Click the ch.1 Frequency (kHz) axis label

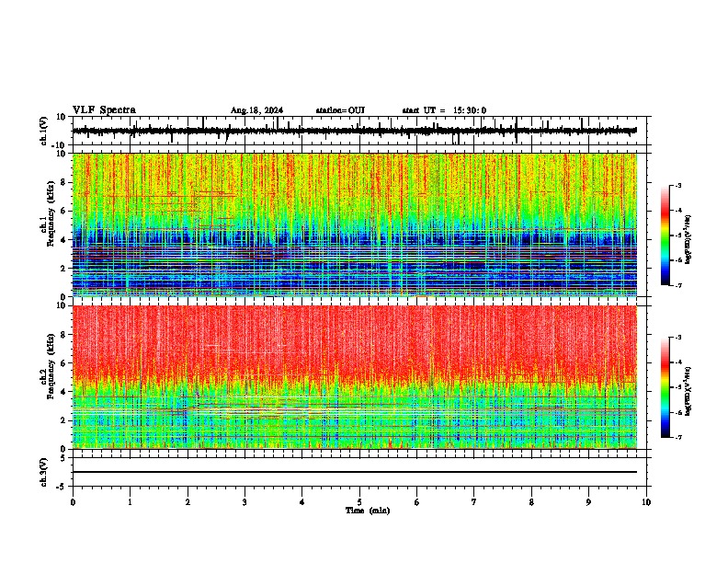coord(47,214)
